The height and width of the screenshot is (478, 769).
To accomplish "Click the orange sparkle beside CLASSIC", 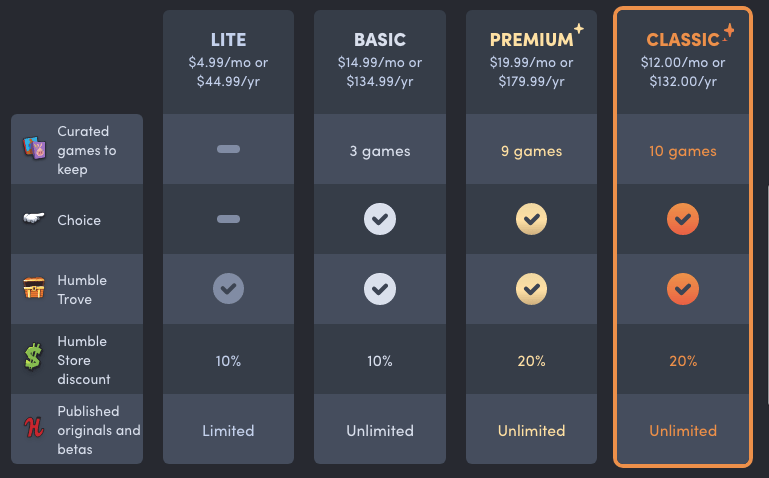I will tap(729, 31).
